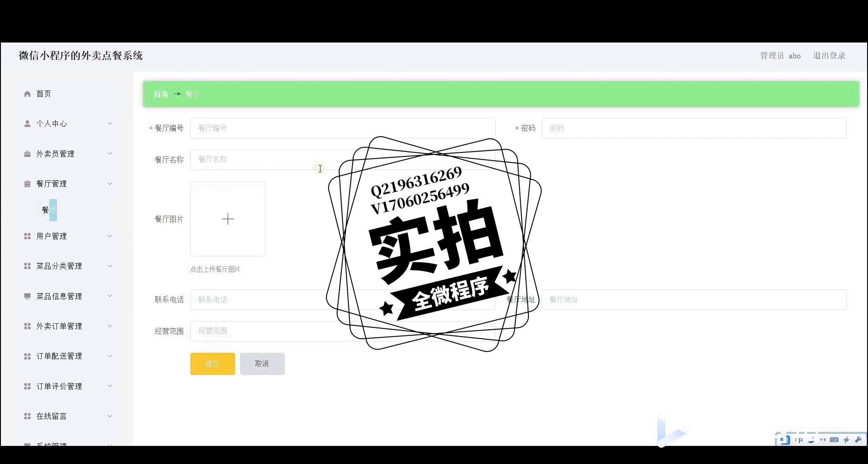Click the input method moon mode icon
868x464 pixels.
point(811,440)
